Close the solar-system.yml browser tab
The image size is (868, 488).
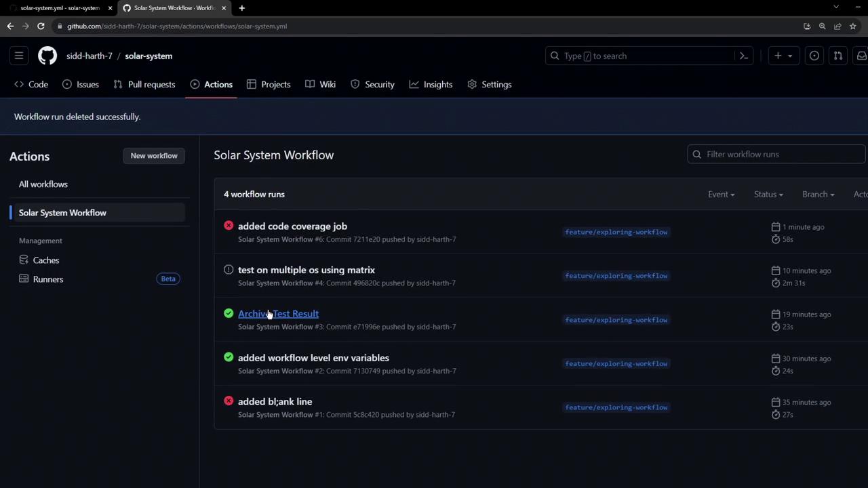coord(110,7)
